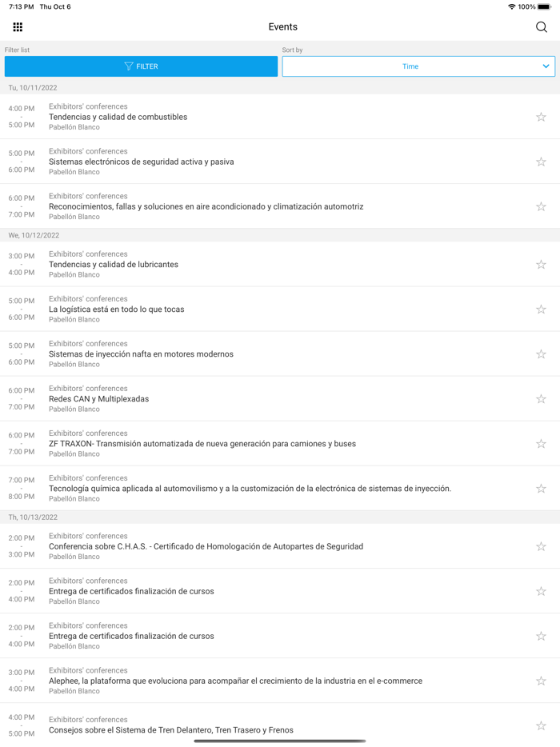Star the Tecnología química aplicada event
Viewport: 560px width, 747px height.
point(541,489)
